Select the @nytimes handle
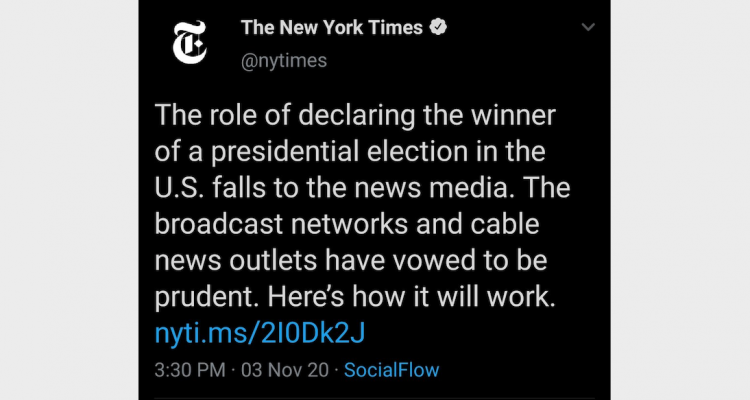Screen dimensions: 750x400 [284, 61]
